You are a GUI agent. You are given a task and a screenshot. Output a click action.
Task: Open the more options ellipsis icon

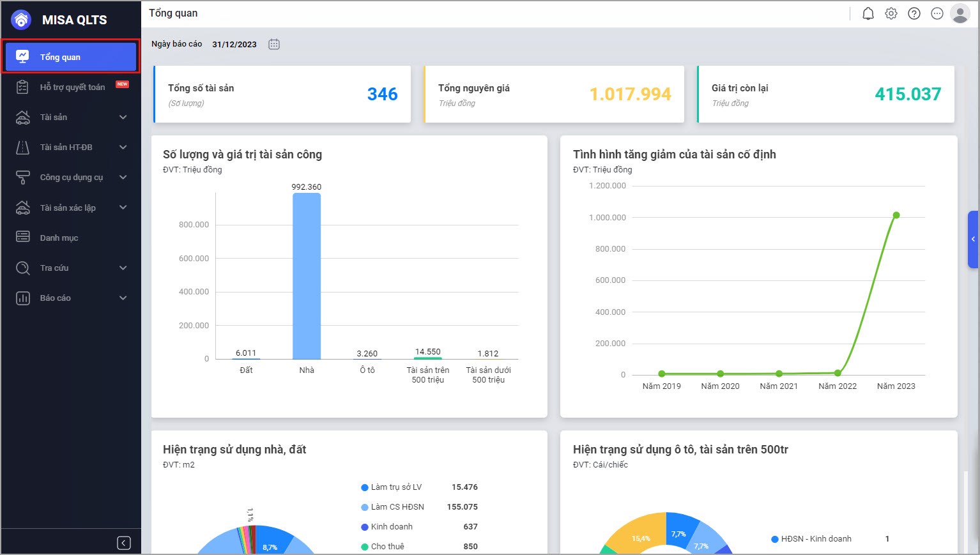point(937,13)
